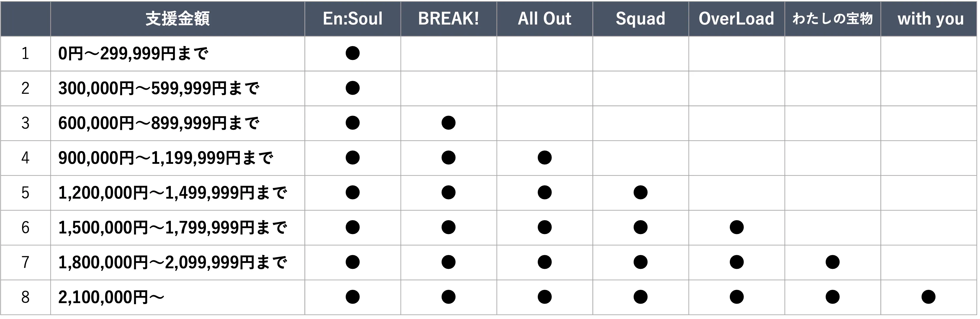980x319 pixels.
Task: Click the All Out dot in row 4
Action: 544,158
